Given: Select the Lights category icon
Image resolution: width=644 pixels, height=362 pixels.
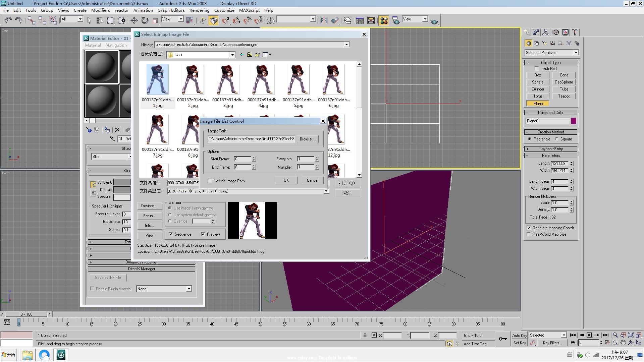Looking at the screenshot, I should point(545,43).
